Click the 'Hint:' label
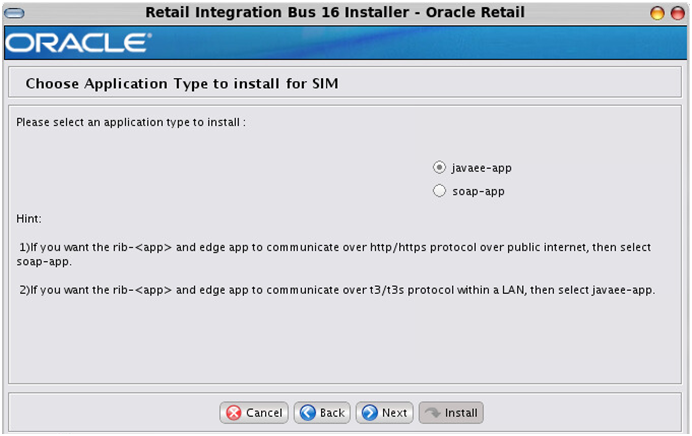692x436 pixels. (29, 218)
